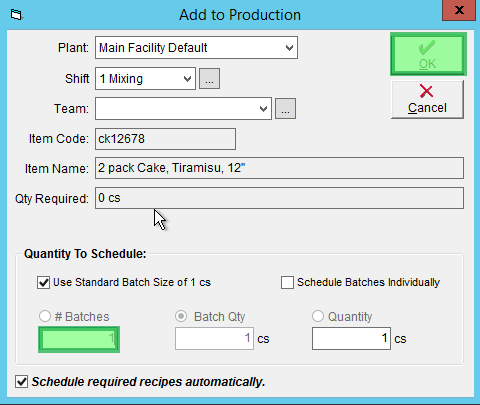Click the red X Cancel button

click(427, 99)
